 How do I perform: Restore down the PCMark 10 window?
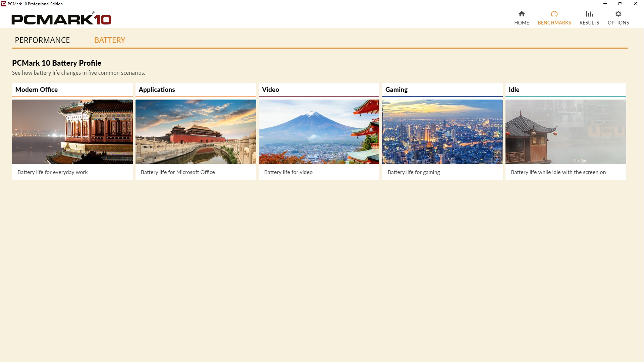[620, 4]
